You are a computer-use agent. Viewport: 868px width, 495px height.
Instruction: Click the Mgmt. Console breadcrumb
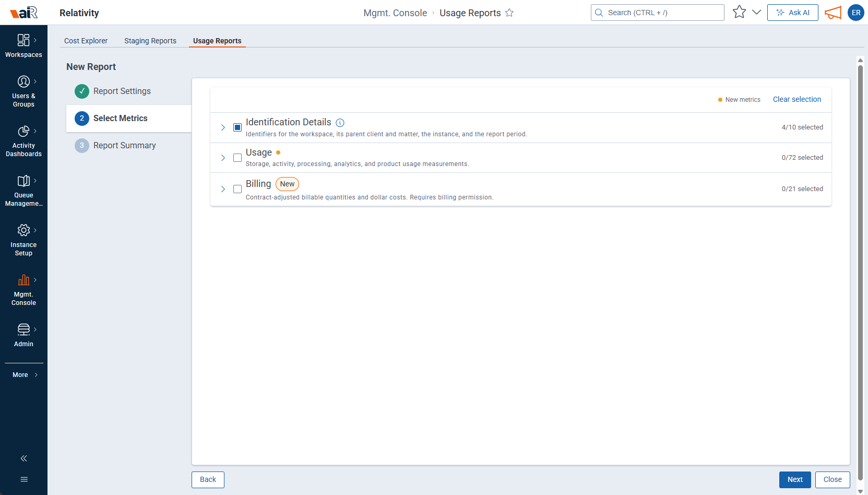click(395, 13)
